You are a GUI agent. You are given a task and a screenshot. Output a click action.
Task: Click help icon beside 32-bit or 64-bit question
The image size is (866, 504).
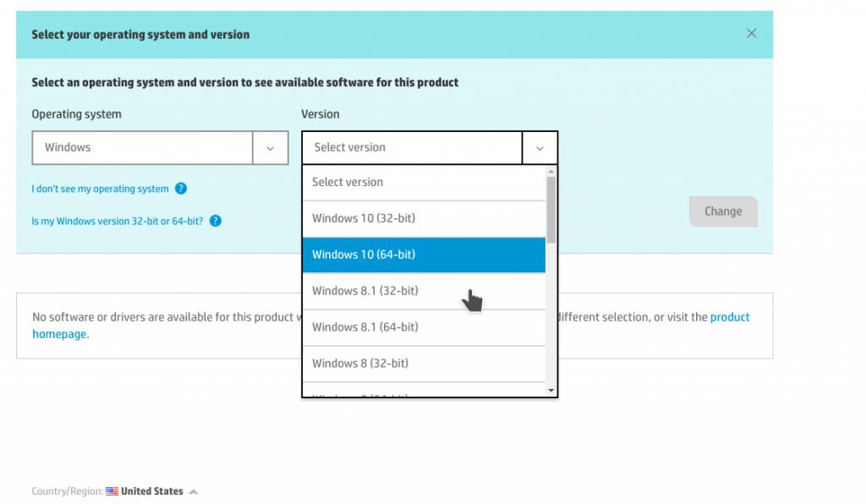click(x=216, y=222)
